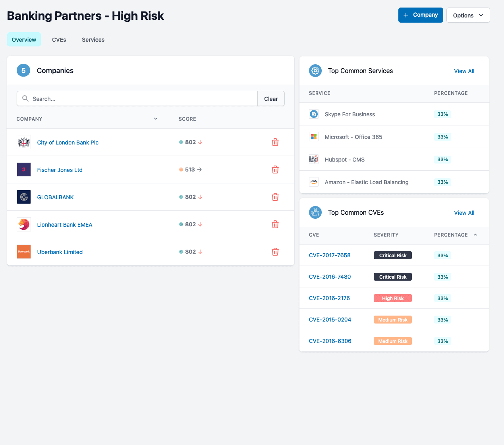Clear the company search field

271,99
